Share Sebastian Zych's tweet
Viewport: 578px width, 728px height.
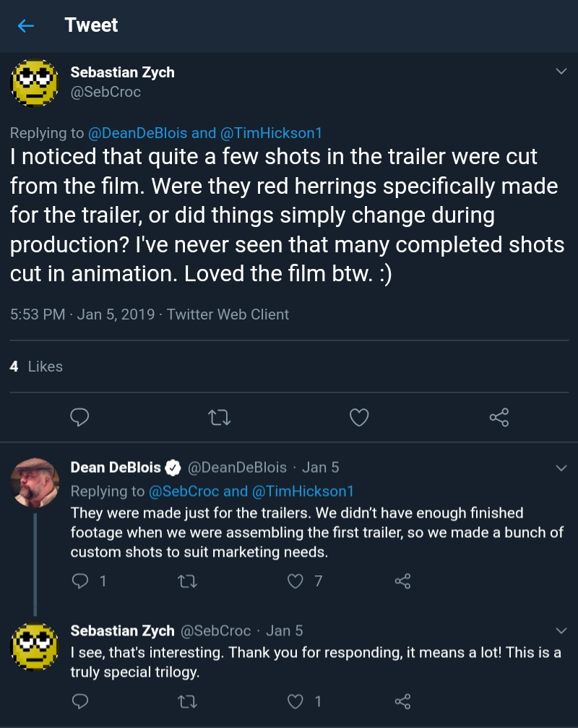499,417
